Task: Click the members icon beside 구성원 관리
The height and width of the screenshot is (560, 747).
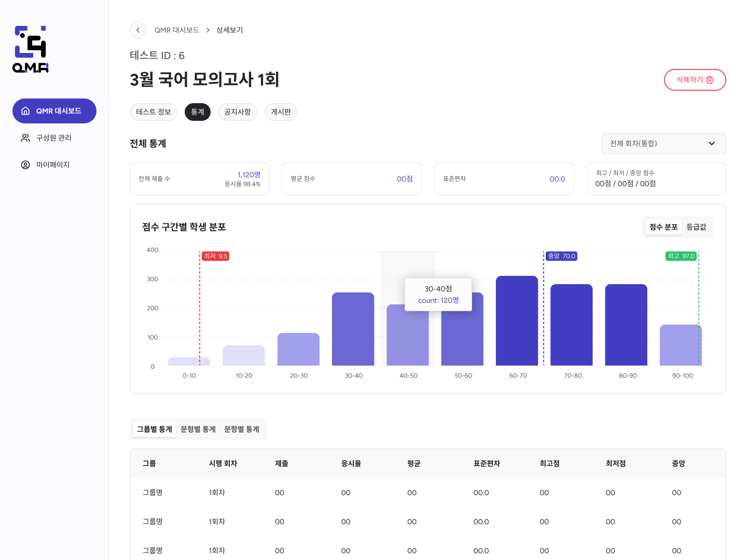Action: point(25,138)
